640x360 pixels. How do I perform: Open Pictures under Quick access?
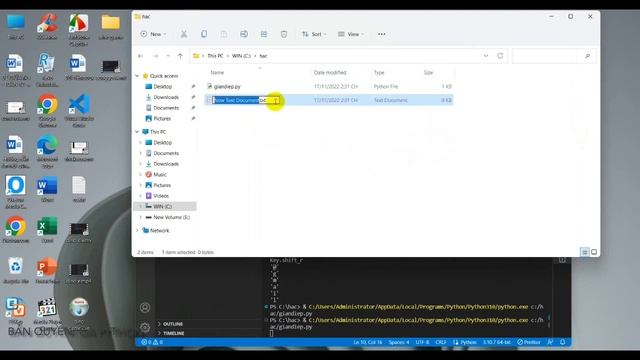[x=162, y=118]
